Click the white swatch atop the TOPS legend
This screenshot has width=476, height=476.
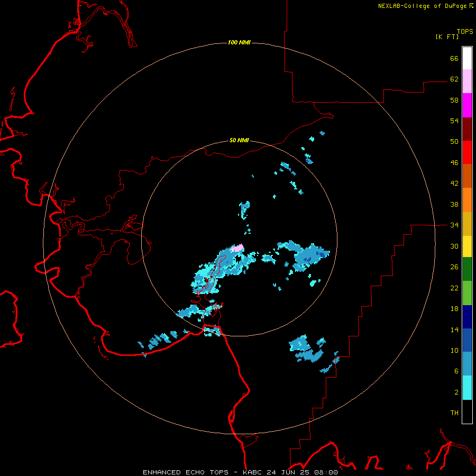[467, 58]
